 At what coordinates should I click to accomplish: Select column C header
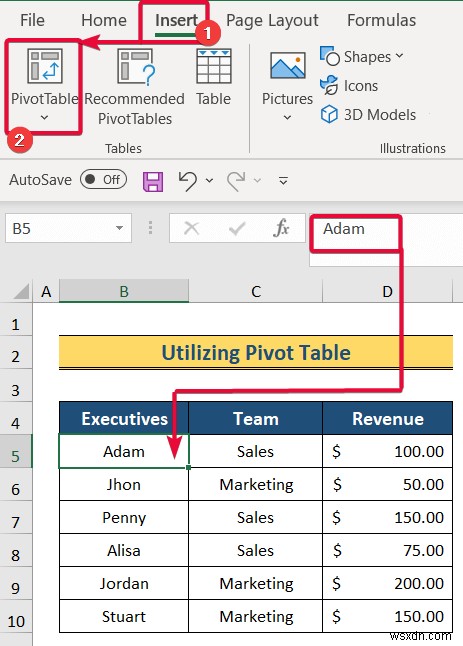[256, 291]
